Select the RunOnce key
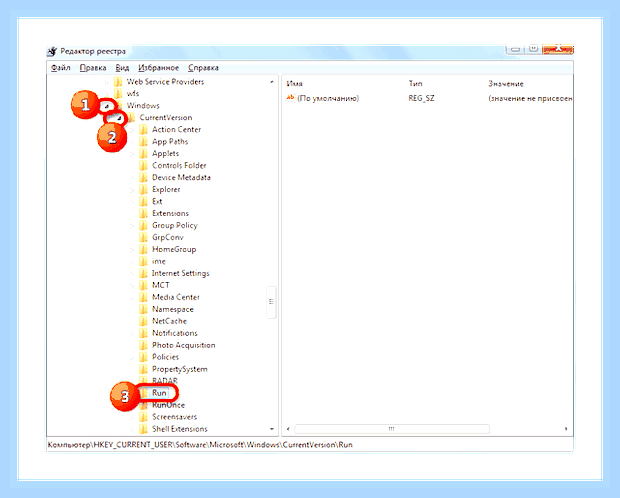The height and width of the screenshot is (498, 620). [x=168, y=405]
